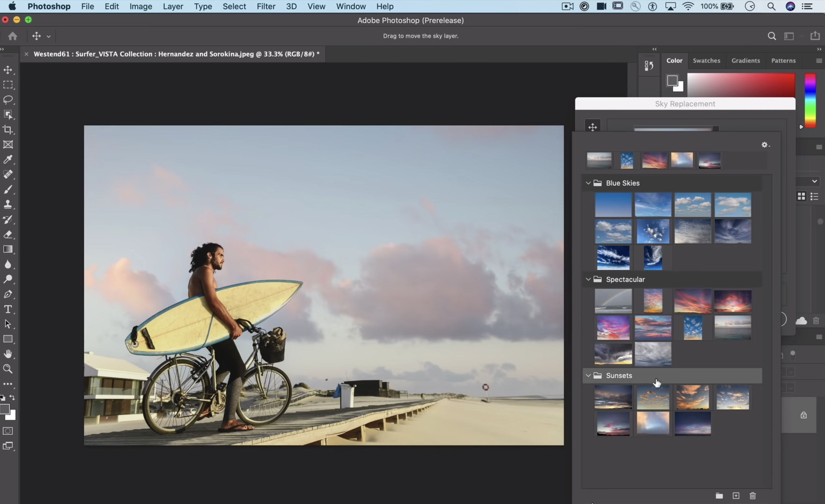Change screen mode button
The image size is (825, 504).
click(8, 446)
